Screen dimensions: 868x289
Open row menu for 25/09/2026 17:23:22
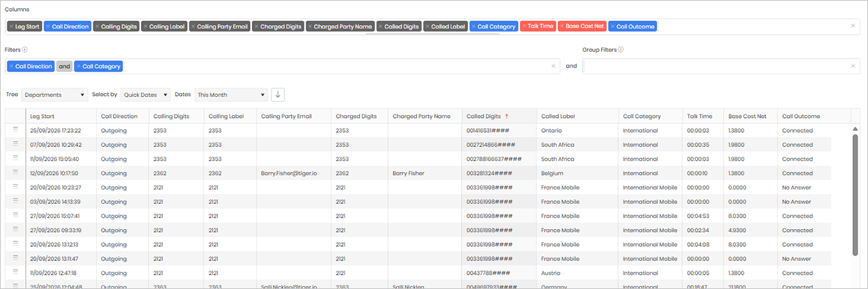coord(15,130)
